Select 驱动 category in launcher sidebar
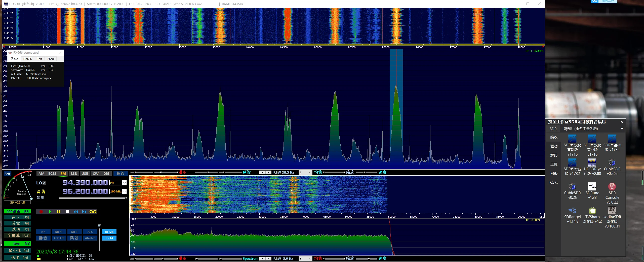The height and width of the screenshot is (262, 644). [554, 146]
